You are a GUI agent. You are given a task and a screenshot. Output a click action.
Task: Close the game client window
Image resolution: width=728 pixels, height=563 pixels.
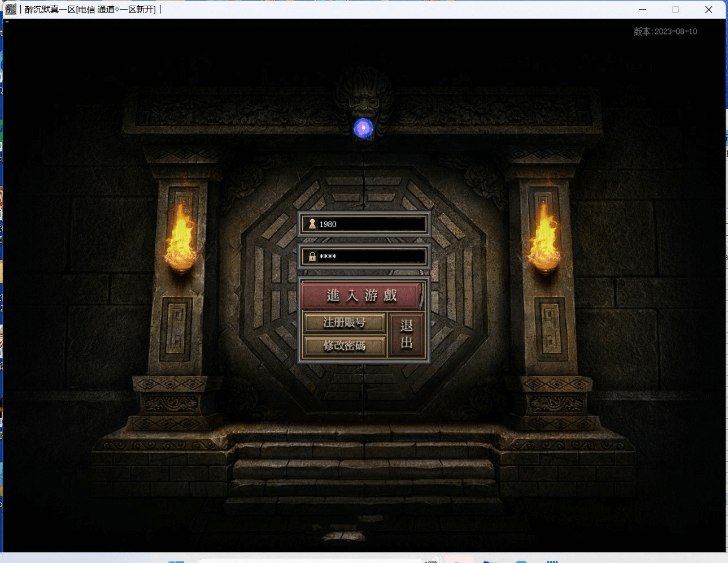coord(708,10)
